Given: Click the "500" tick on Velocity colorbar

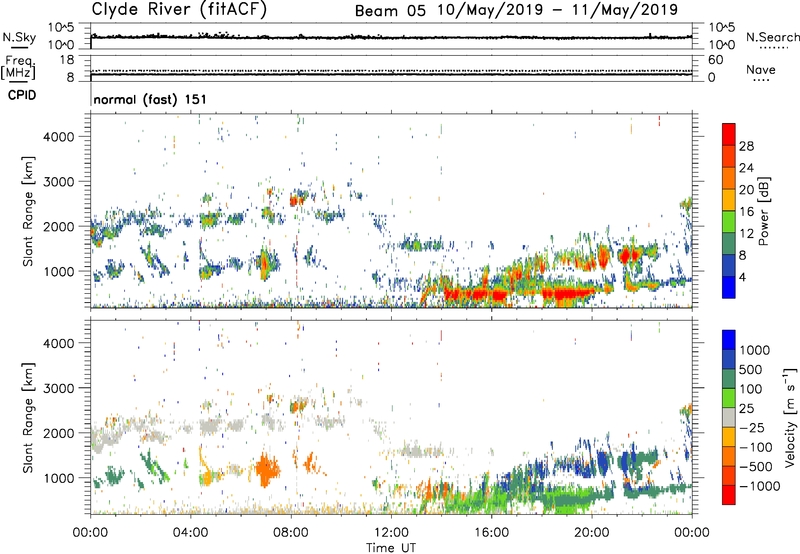Looking at the screenshot, I should 750,370.
